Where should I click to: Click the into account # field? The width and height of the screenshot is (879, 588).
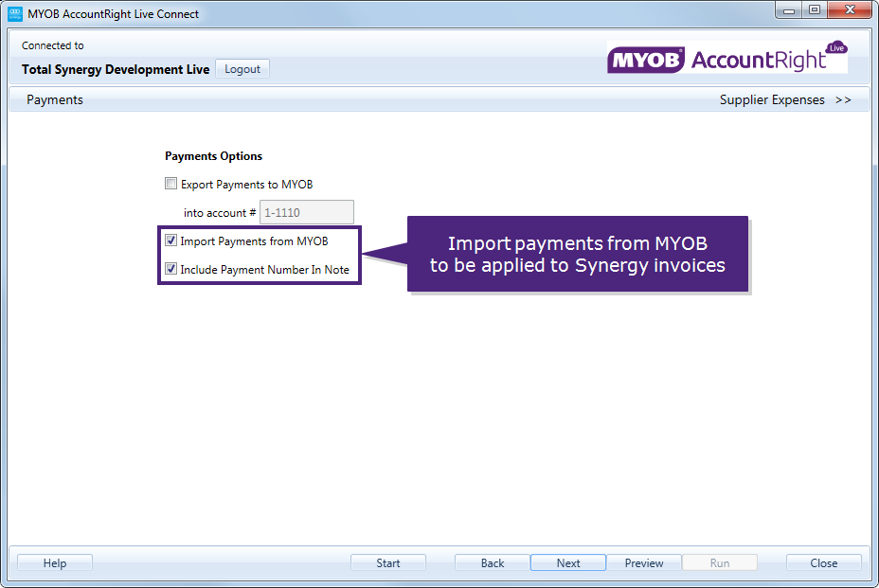coord(307,212)
